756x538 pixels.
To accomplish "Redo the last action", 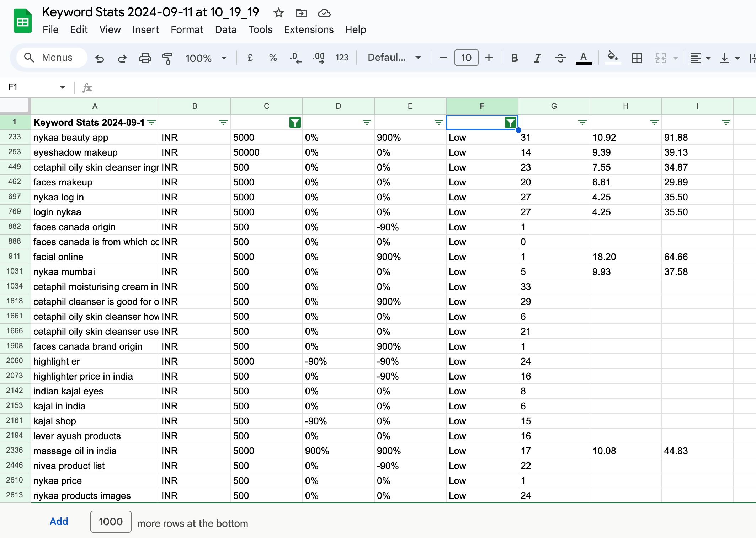I will pyautogui.click(x=122, y=58).
